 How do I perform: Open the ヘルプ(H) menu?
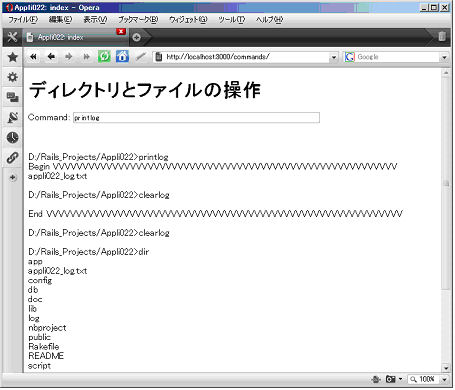point(269,20)
